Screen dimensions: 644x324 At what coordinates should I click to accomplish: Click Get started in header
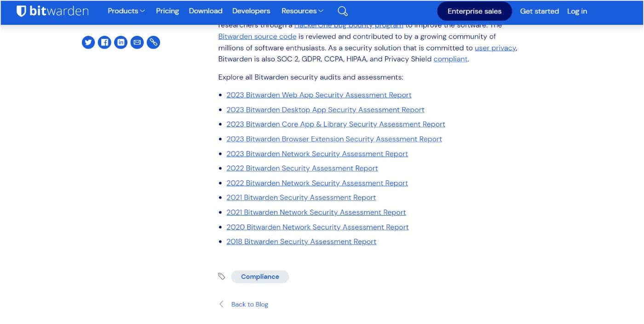pyautogui.click(x=539, y=11)
